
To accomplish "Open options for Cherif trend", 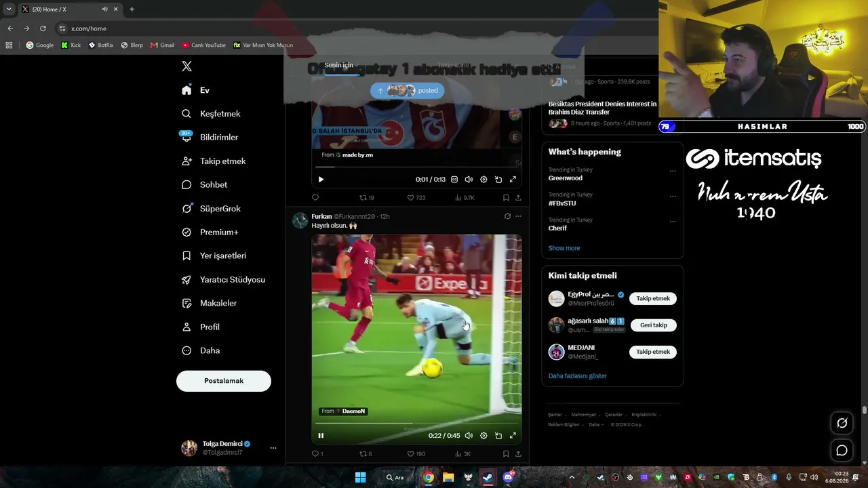I will click(x=673, y=221).
